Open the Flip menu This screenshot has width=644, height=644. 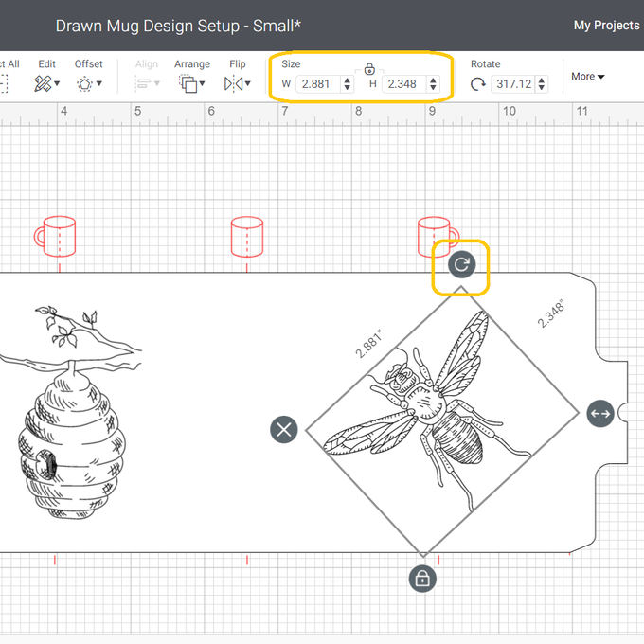click(237, 83)
